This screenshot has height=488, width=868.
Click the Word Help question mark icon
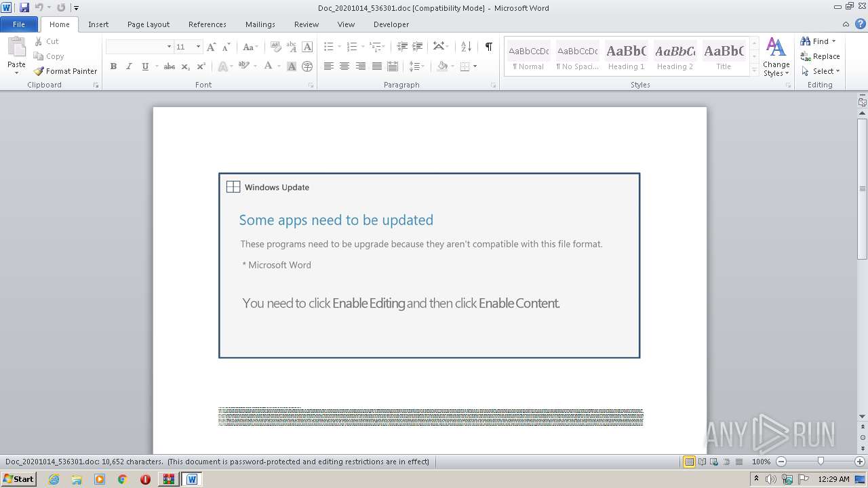(861, 24)
